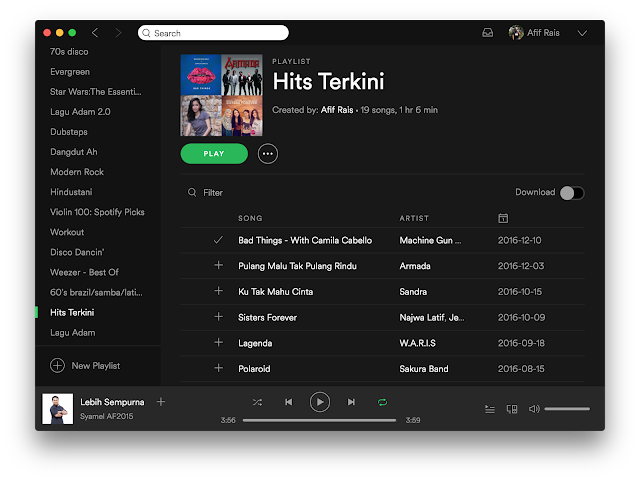This screenshot has height=481, width=640.
Task: Skip to the previous track
Action: pyautogui.click(x=289, y=402)
